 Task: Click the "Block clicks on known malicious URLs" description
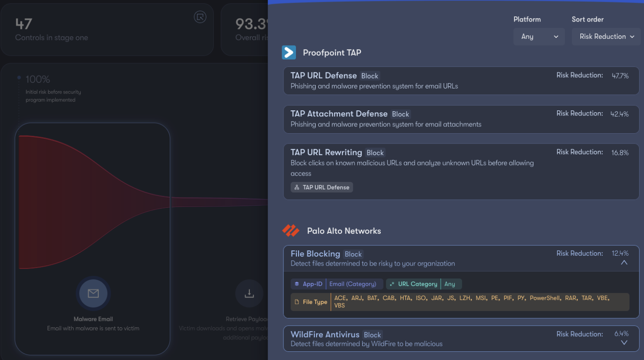tap(412, 168)
